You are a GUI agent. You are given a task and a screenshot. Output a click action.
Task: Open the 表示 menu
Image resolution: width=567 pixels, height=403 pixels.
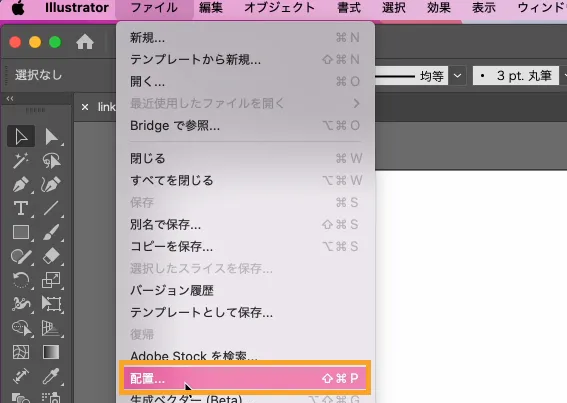[483, 8]
